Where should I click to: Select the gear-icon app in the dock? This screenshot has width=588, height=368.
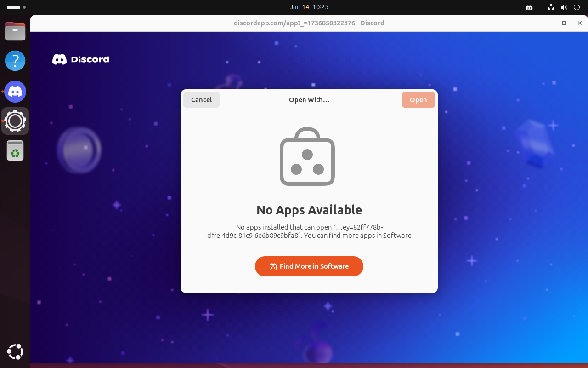[15, 121]
